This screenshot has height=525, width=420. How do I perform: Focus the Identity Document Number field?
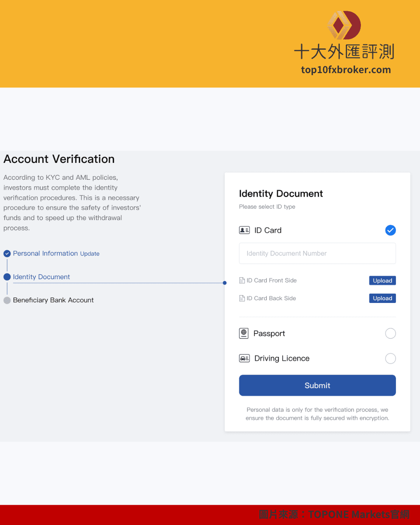(x=317, y=254)
